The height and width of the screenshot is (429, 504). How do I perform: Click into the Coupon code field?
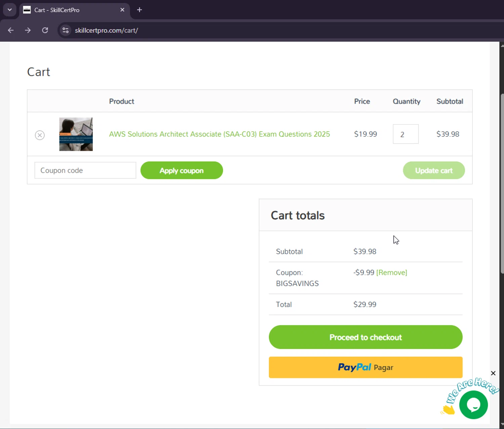(85, 170)
